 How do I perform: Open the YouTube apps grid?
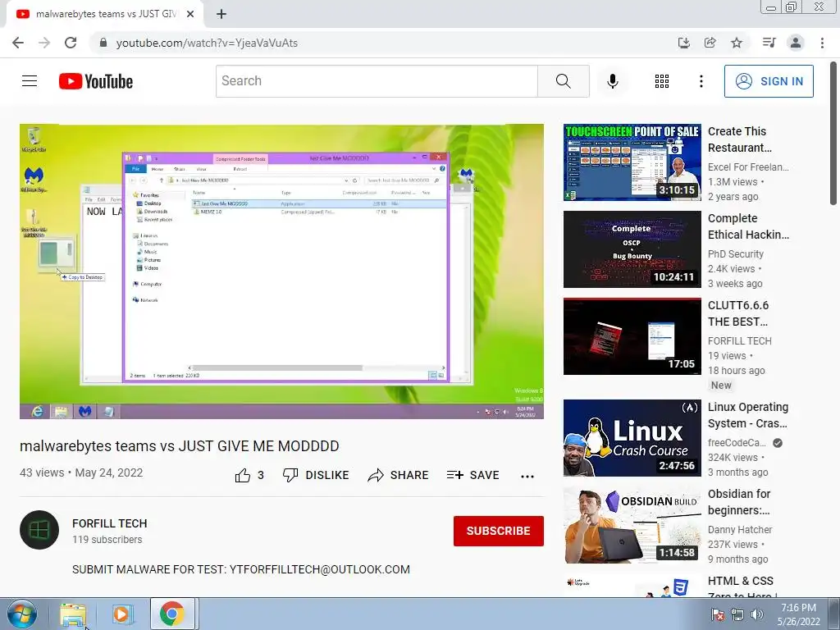click(662, 81)
